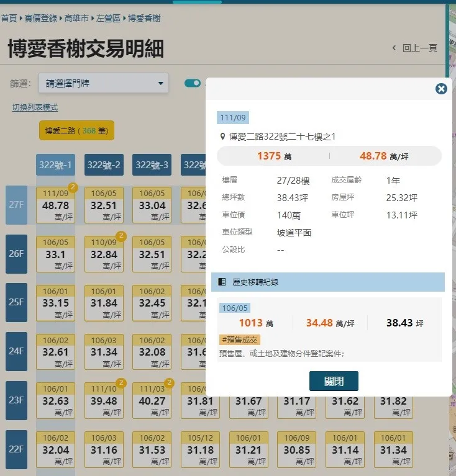Select the 322號-3 column header
456x476 pixels.
(x=152, y=165)
